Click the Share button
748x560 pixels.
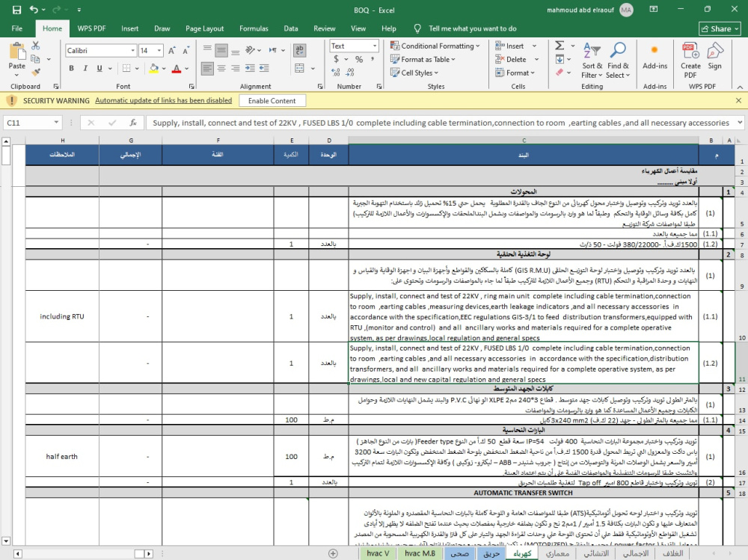click(720, 28)
